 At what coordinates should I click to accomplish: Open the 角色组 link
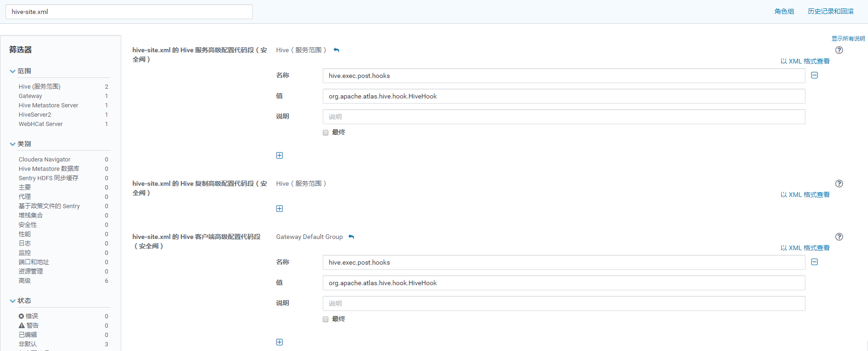pos(784,11)
